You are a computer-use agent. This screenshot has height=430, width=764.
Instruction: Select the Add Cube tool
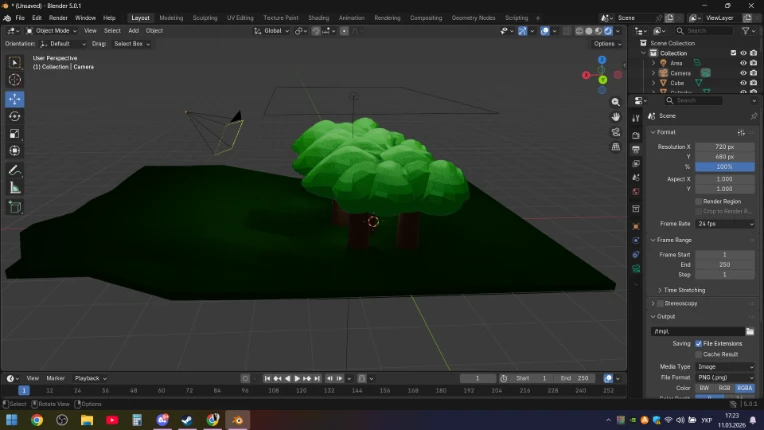coord(15,207)
